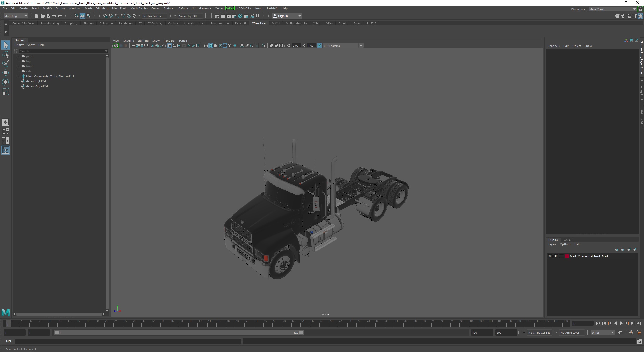Click Sign In button in toolbar
This screenshot has height=352, width=644.
284,16
